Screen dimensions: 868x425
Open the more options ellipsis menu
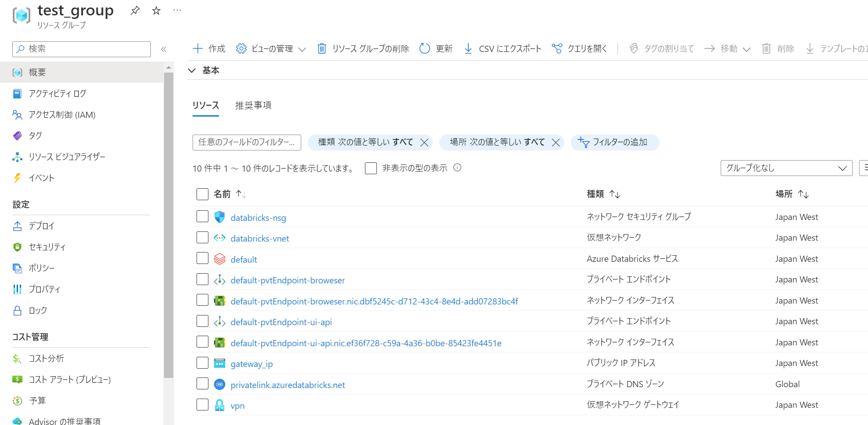point(177,10)
